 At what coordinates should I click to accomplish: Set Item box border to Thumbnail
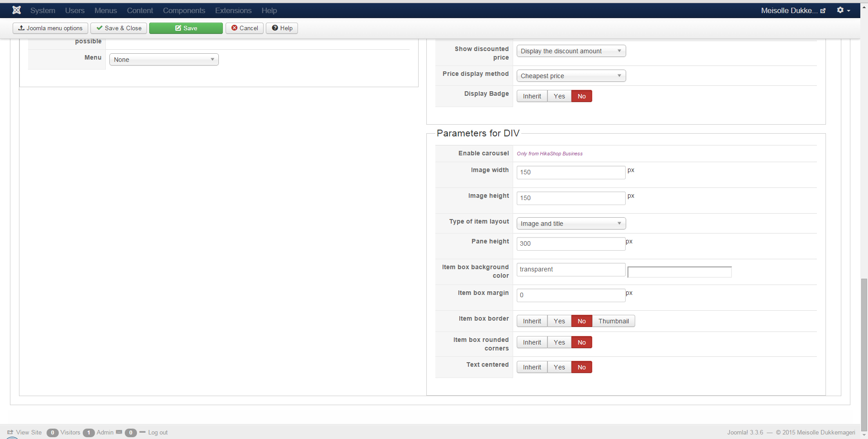(613, 321)
